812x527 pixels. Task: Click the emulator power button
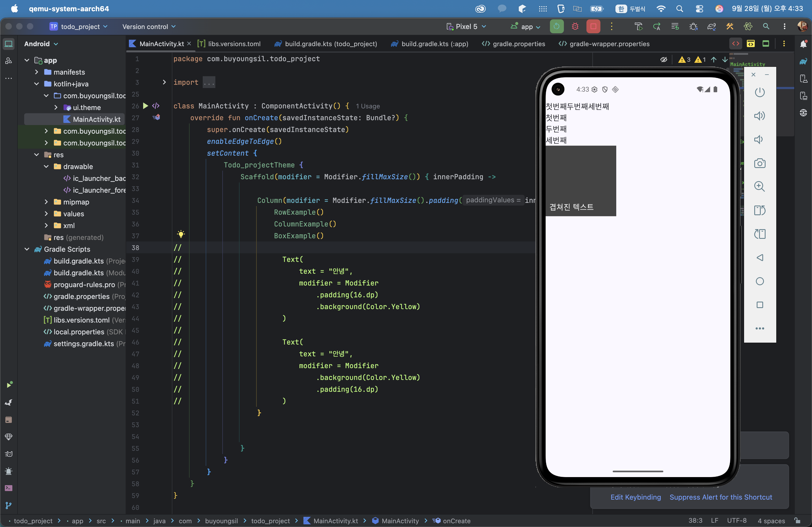(759, 92)
